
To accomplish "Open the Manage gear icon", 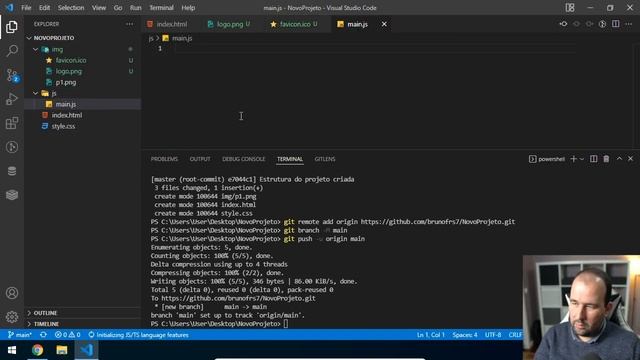I will [x=12, y=317].
